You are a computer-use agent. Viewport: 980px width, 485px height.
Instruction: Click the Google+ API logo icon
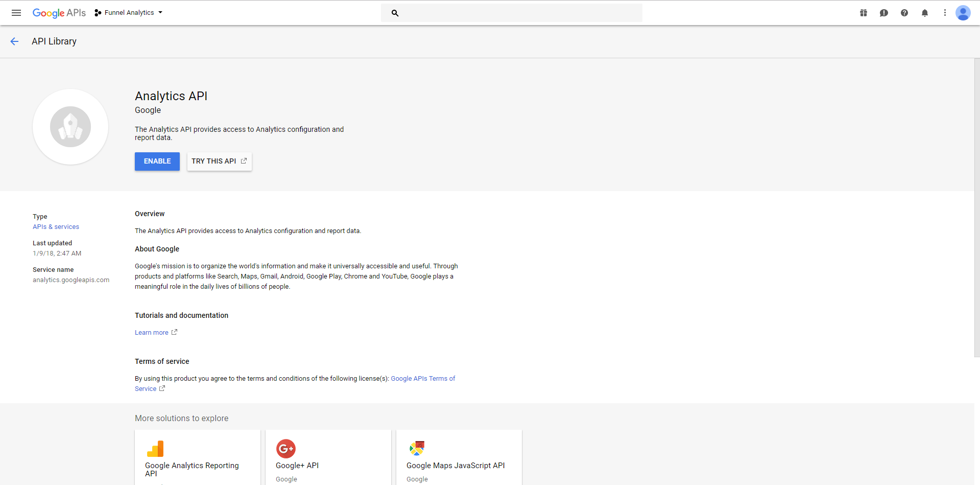point(286,449)
